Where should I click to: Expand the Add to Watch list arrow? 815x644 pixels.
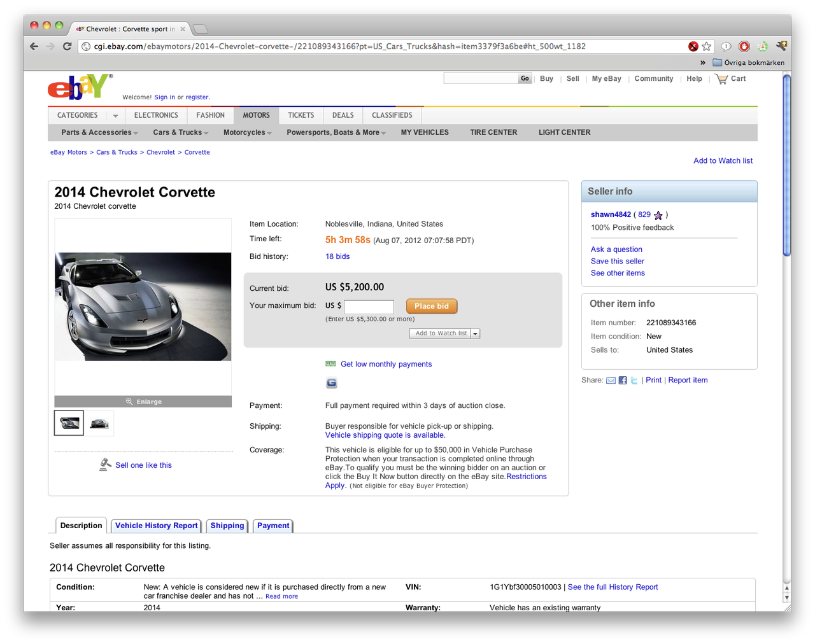(x=475, y=333)
